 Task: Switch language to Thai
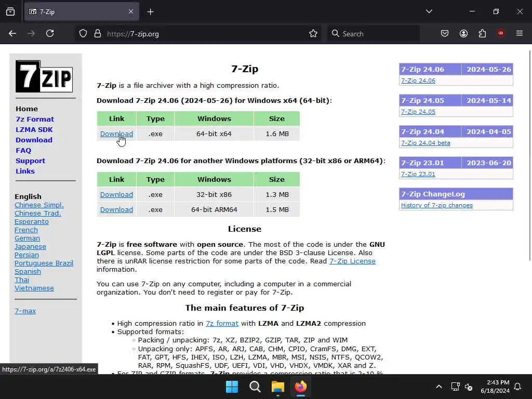point(22,280)
